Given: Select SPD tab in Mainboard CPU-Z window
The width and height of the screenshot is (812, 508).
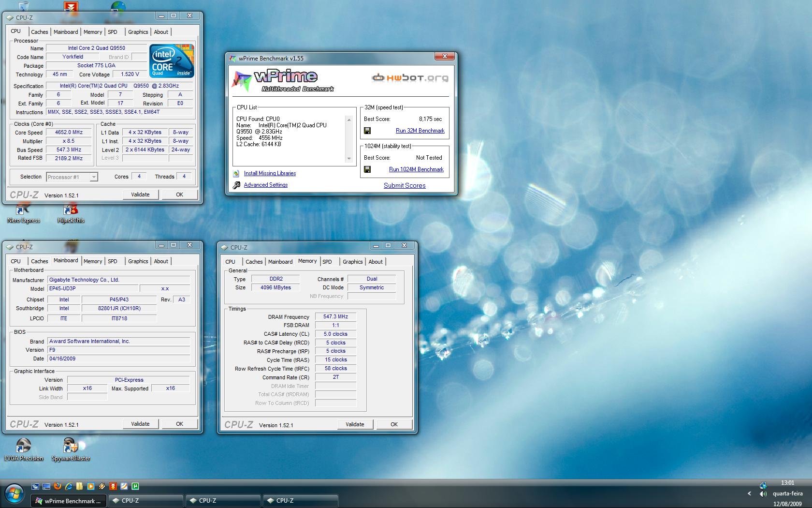Looking at the screenshot, I should [113, 261].
